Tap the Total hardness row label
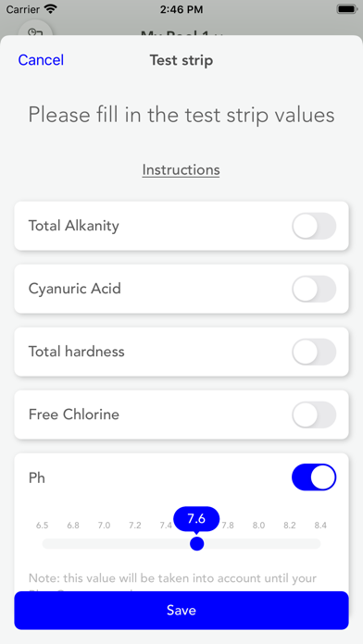The image size is (363, 644). click(x=77, y=352)
